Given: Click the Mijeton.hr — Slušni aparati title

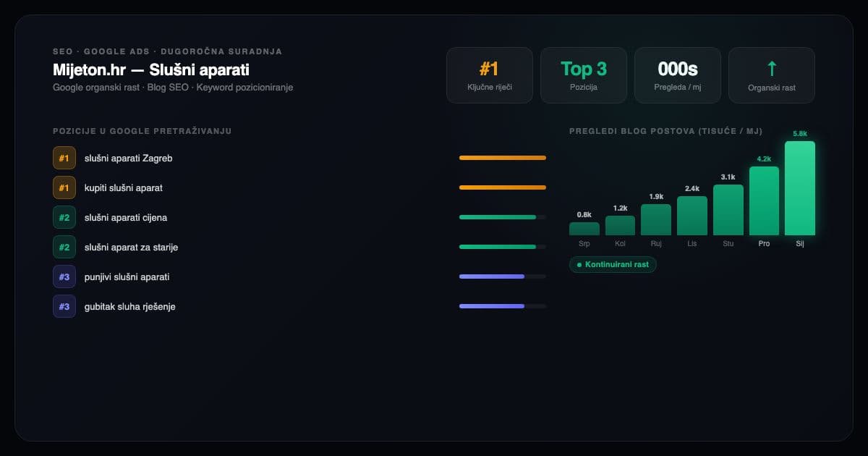Looking at the screenshot, I should (151, 70).
